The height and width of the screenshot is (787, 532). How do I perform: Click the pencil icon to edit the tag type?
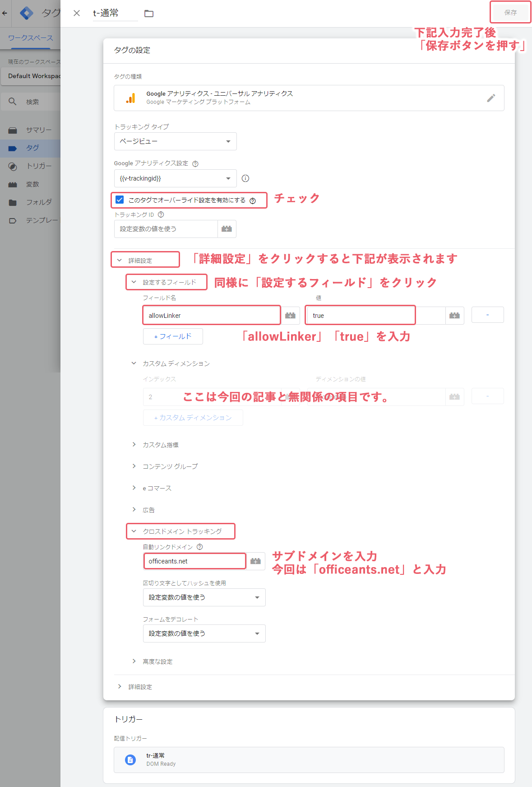[491, 98]
